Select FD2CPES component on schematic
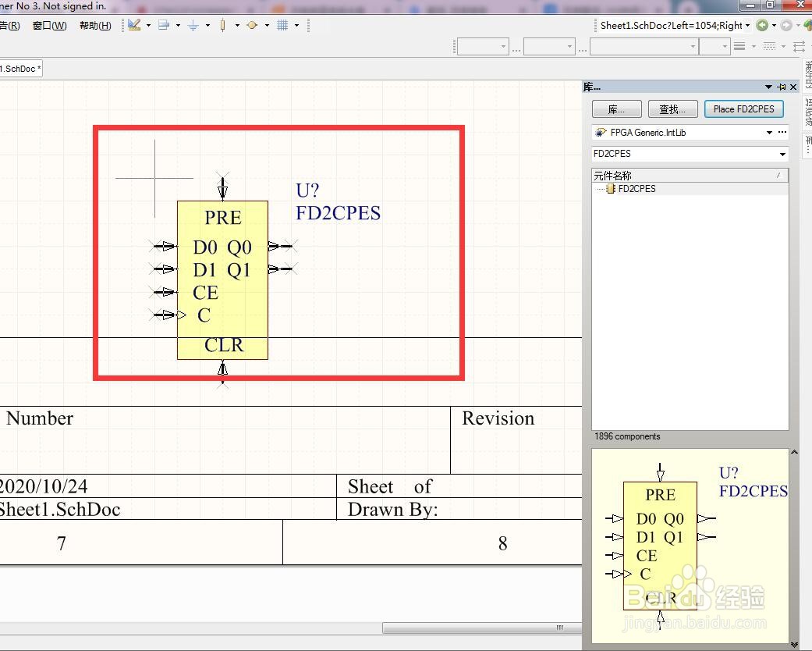This screenshot has width=812, height=651. [x=222, y=280]
